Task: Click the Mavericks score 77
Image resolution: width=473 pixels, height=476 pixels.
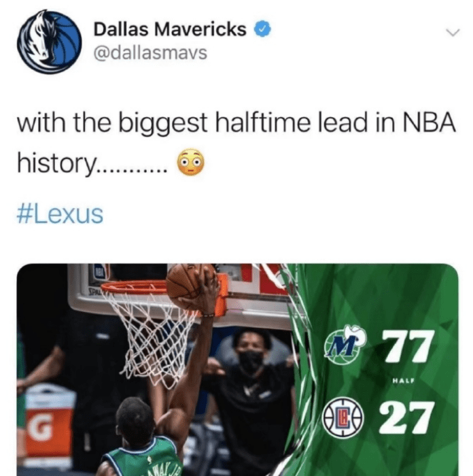Action: click(406, 346)
